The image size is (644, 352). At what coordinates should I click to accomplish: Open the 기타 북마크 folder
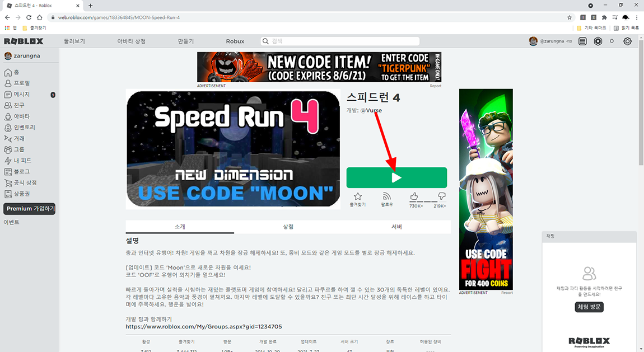pyautogui.click(x=591, y=28)
